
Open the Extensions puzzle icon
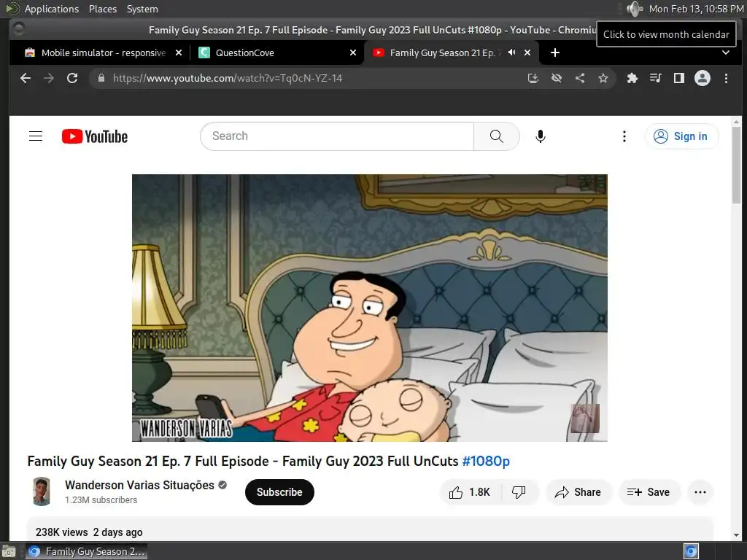coord(632,78)
